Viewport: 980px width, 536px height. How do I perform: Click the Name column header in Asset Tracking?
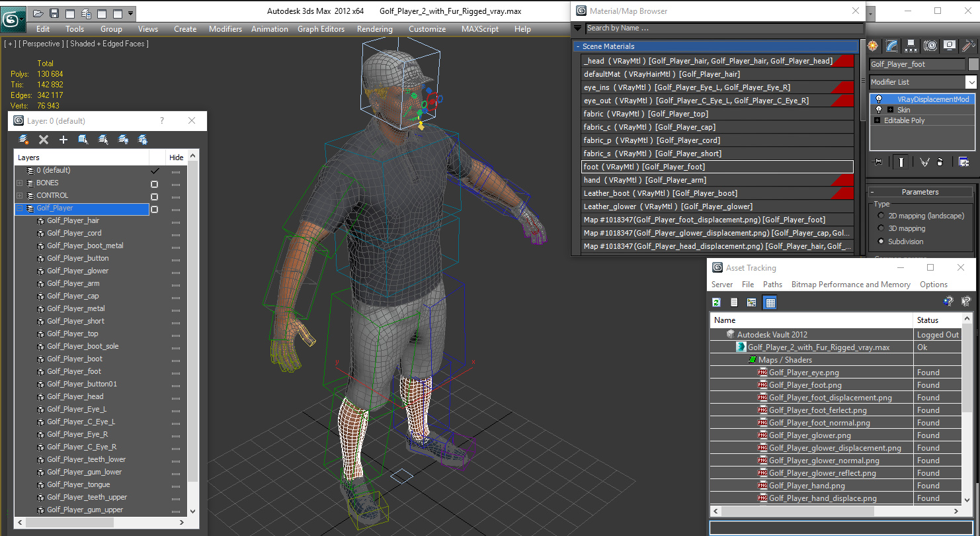tap(811, 320)
